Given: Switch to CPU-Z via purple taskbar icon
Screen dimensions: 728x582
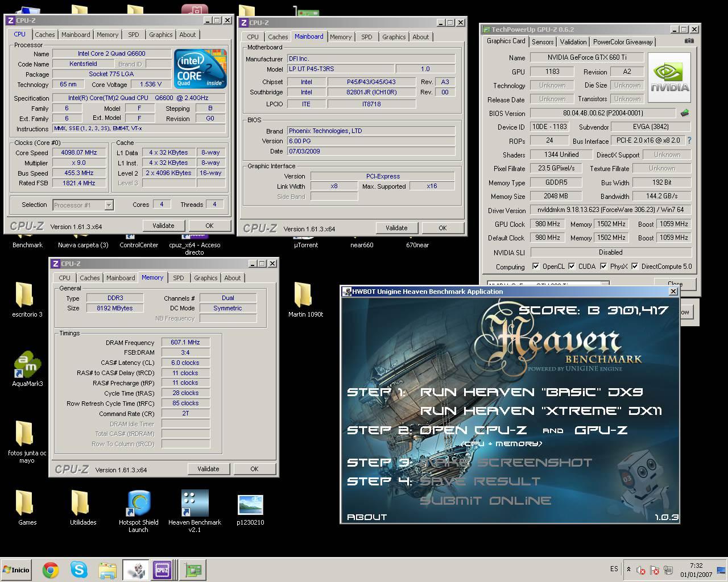Looking at the screenshot, I should (x=162, y=569).
